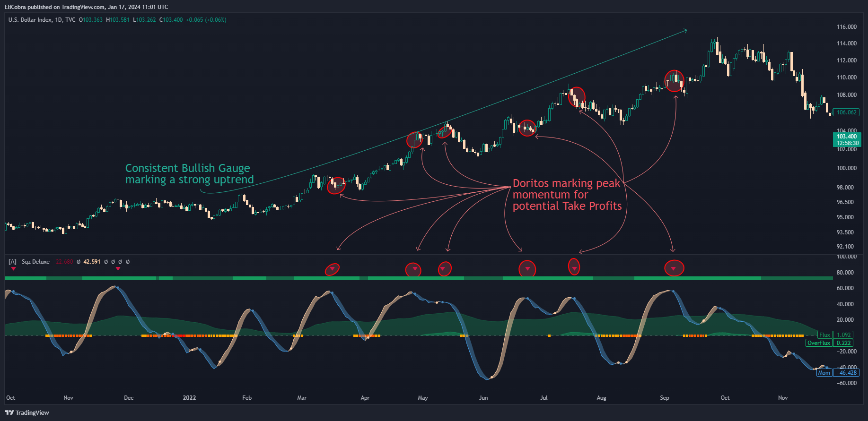Image resolution: width=868 pixels, height=421 pixels.
Task: Click the Aug label on time axis
Action: coord(601,398)
